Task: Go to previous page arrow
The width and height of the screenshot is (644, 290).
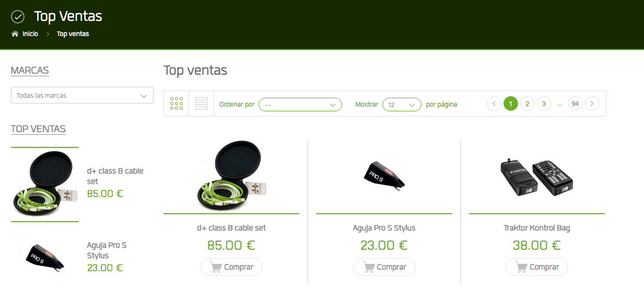Action: (x=494, y=104)
